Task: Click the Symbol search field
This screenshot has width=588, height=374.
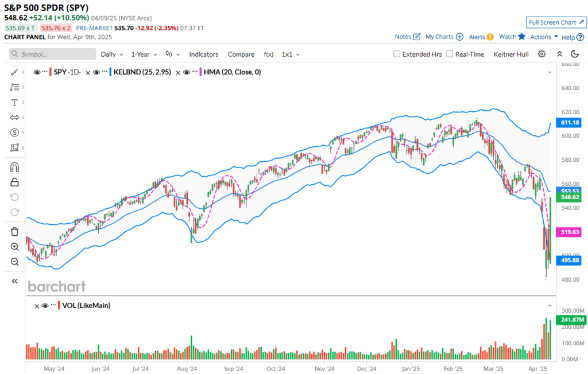Action: coord(53,54)
